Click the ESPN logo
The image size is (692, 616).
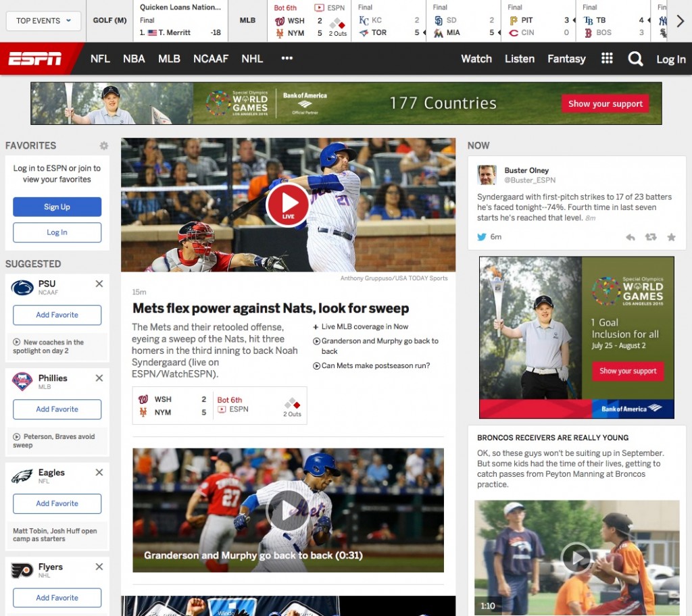[35, 59]
